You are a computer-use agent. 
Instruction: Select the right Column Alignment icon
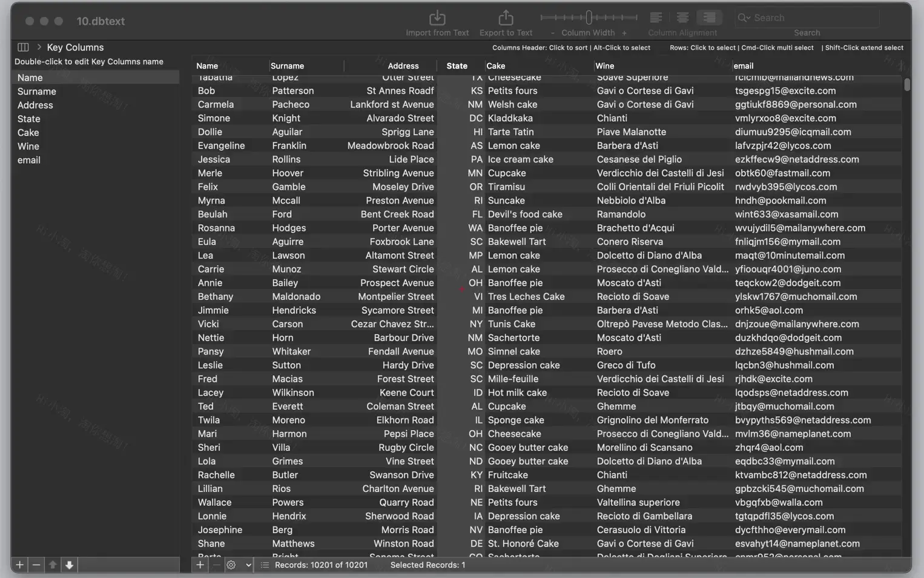pos(709,18)
